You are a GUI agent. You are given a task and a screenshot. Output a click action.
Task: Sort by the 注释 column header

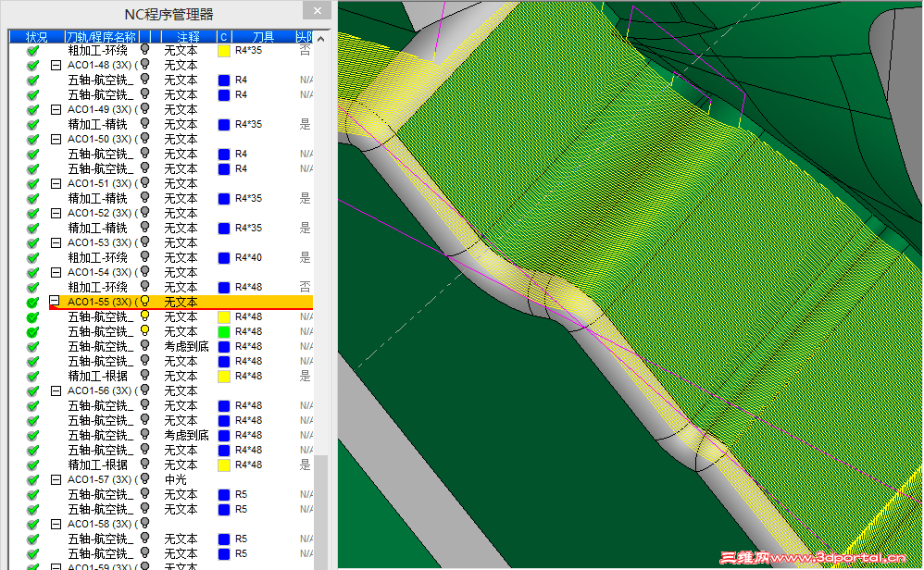(x=189, y=36)
